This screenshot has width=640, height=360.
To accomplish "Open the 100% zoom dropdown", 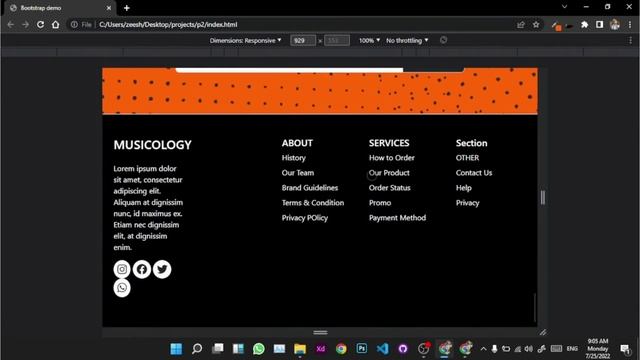I will pos(369,40).
